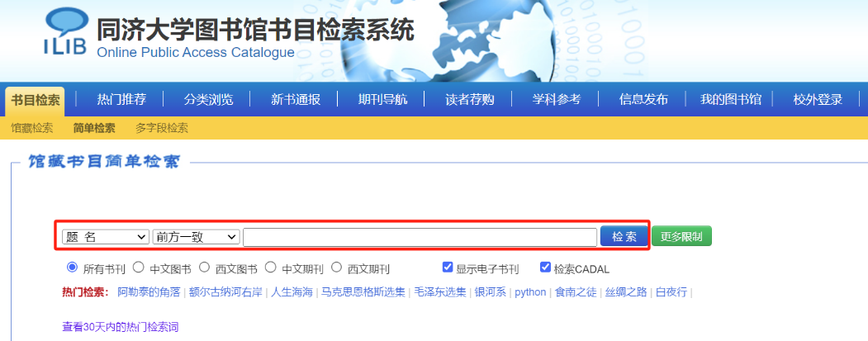Open the 书目检索 tab
868x341 pixels.
tap(35, 100)
